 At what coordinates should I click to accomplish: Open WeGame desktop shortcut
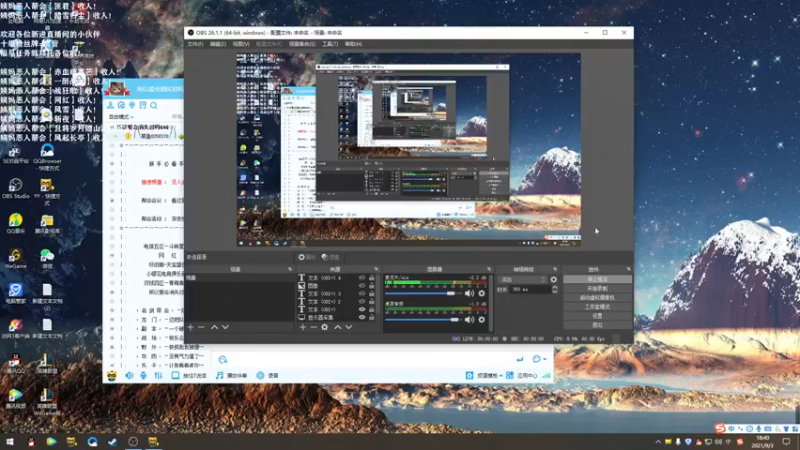click(15, 258)
